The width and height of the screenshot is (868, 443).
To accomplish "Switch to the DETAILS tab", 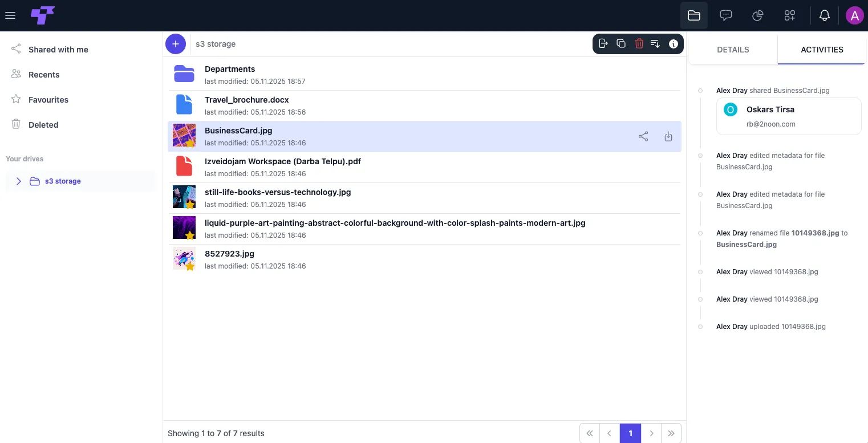I will tap(733, 50).
